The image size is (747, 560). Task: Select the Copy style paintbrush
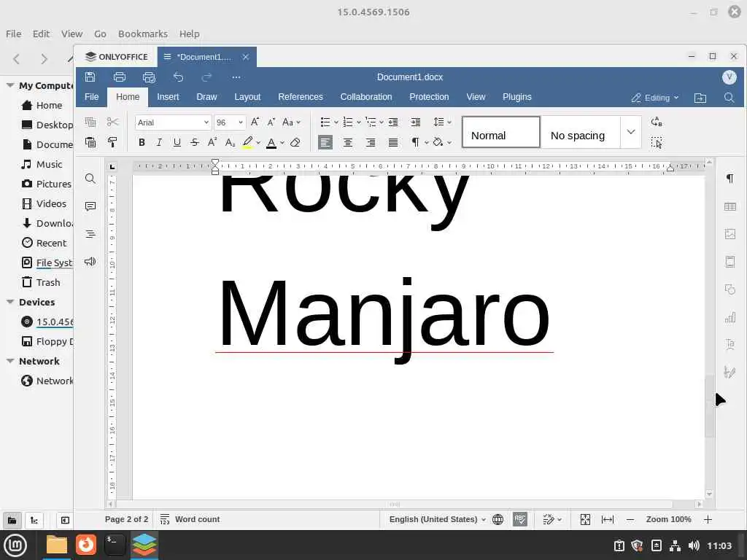pos(113,142)
